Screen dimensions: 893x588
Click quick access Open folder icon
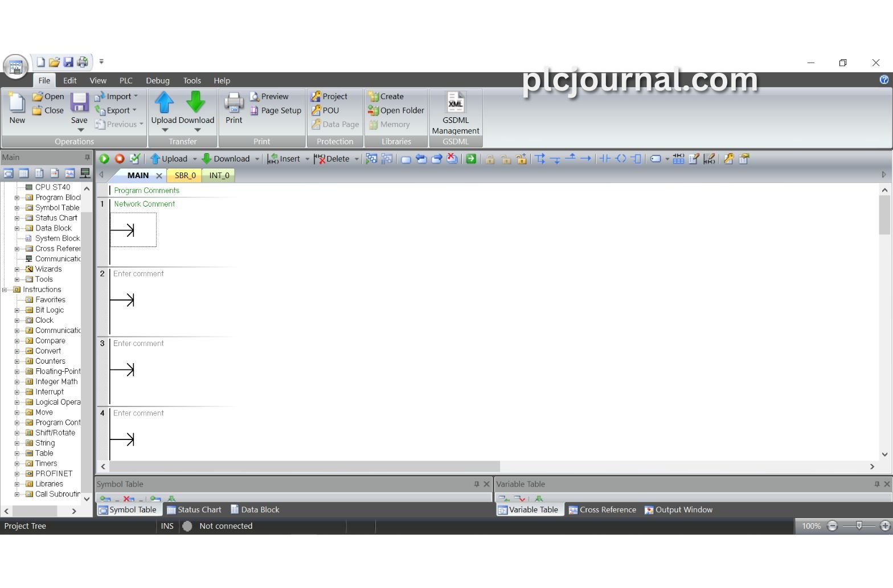tap(54, 62)
